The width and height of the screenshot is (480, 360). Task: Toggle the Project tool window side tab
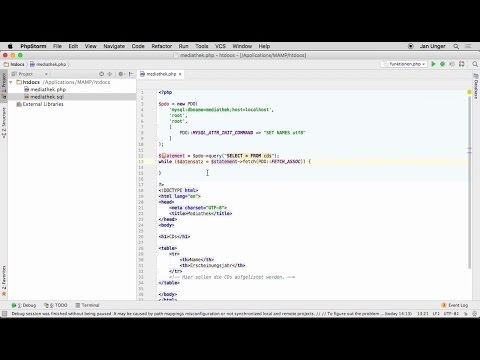point(4,85)
